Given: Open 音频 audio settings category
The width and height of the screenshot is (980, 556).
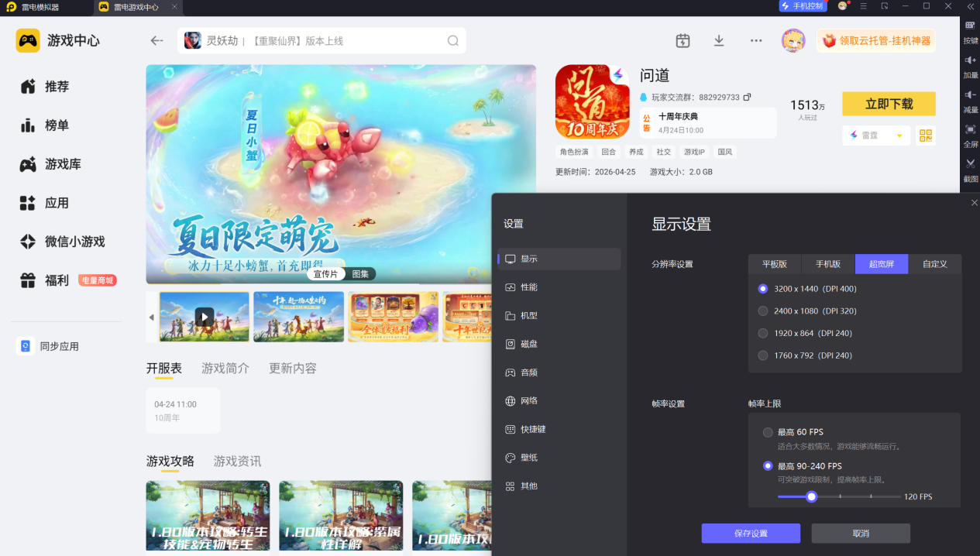Looking at the screenshot, I should (x=559, y=372).
